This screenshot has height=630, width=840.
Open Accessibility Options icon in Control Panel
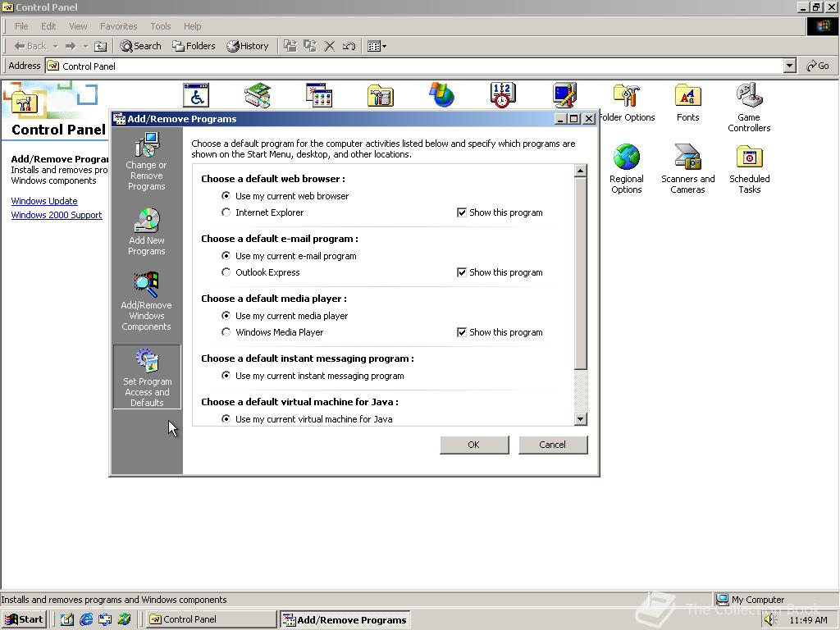coord(196,95)
